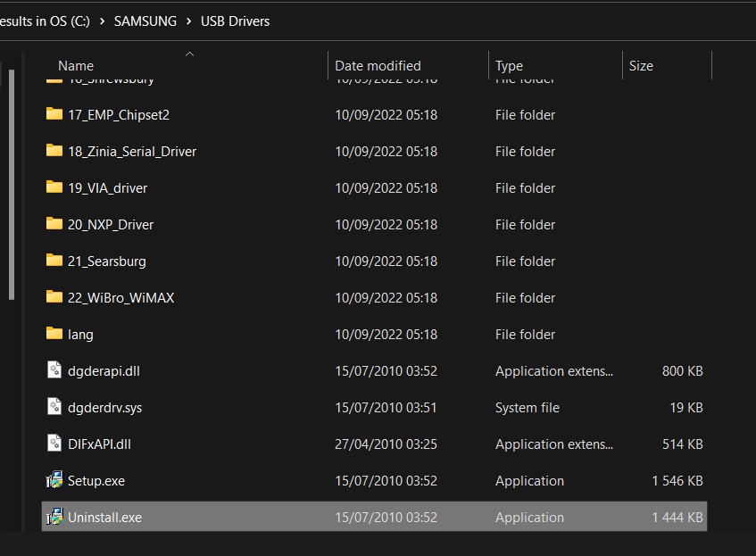Click the dgderdrv.sys file icon

tap(54, 407)
